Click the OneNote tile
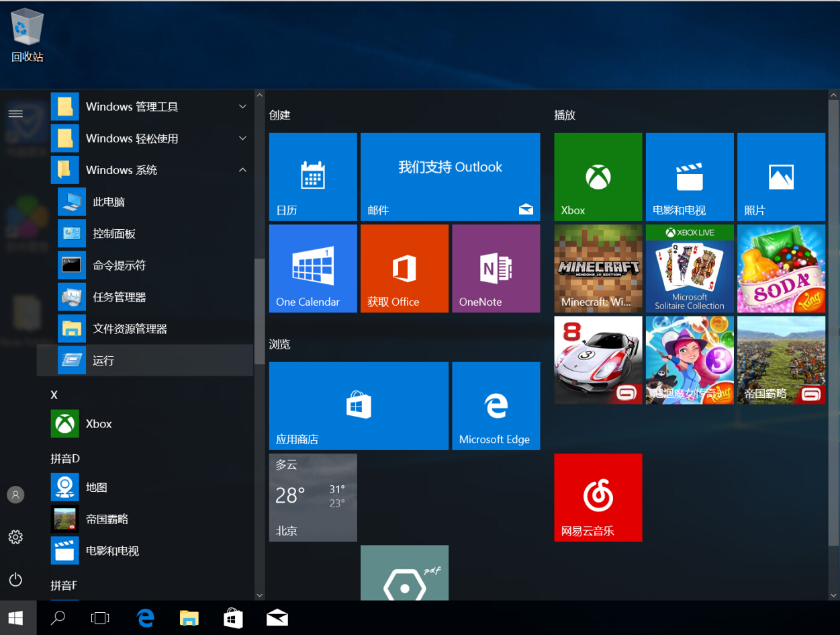 pos(496,268)
